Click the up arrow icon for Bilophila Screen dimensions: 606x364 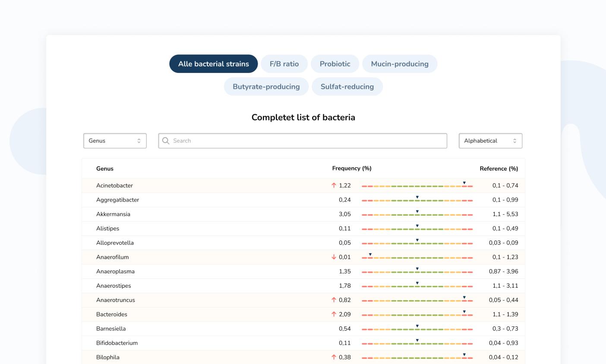[x=334, y=357]
